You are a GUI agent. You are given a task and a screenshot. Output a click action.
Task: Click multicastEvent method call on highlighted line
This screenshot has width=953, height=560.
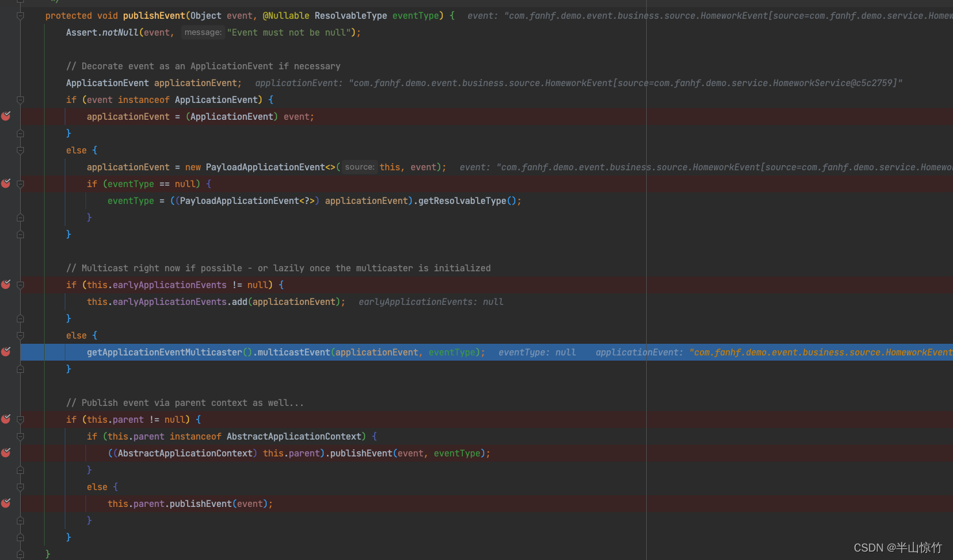point(294,352)
